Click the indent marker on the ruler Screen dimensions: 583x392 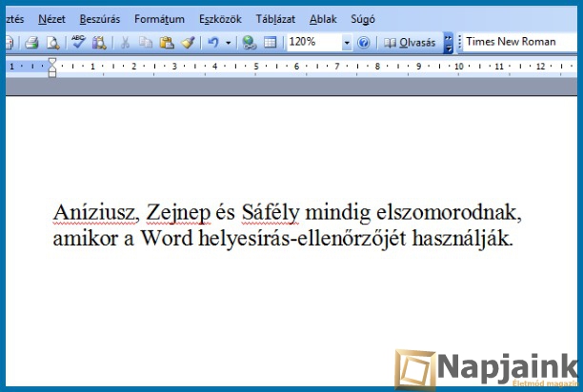(x=52, y=68)
